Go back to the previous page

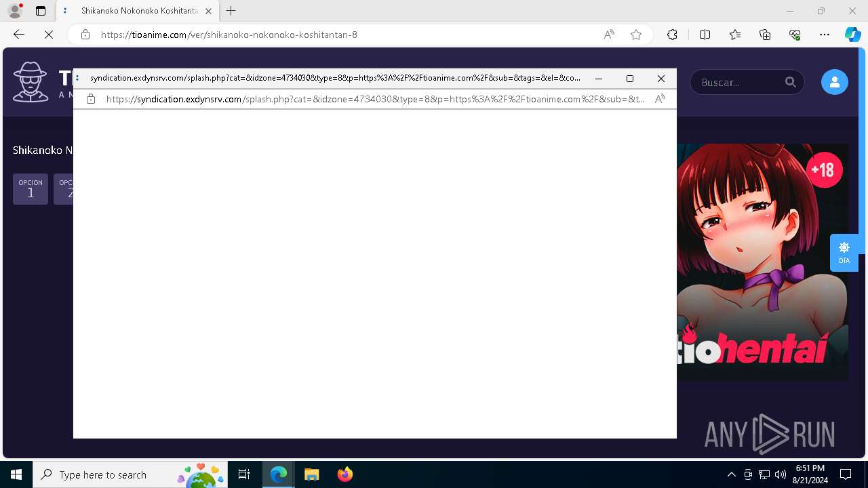coord(19,35)
